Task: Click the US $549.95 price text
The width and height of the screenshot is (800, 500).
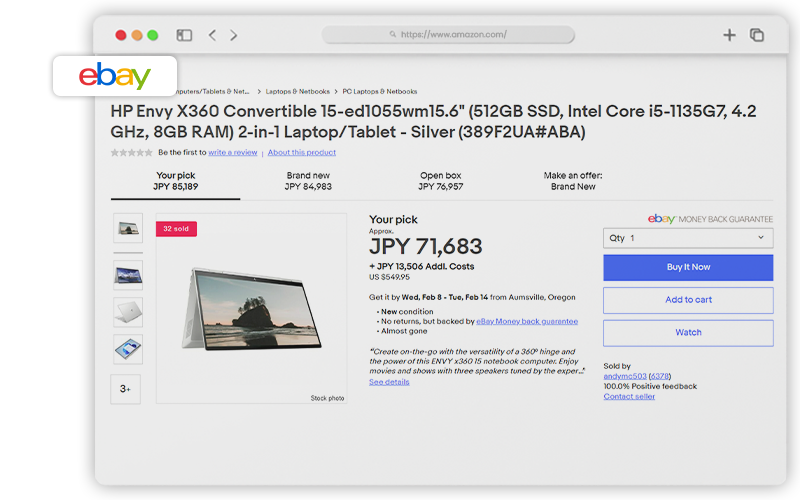Action: tap(389, 277)
